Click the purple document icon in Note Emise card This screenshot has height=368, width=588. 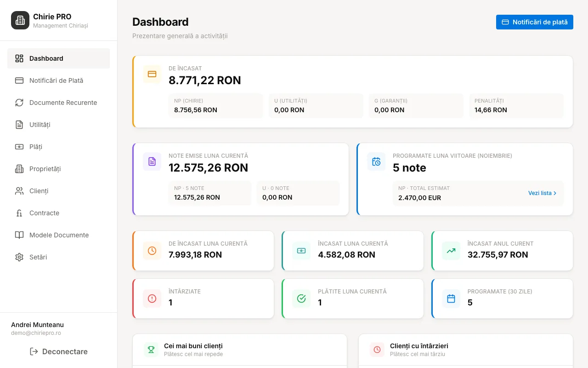152,161
